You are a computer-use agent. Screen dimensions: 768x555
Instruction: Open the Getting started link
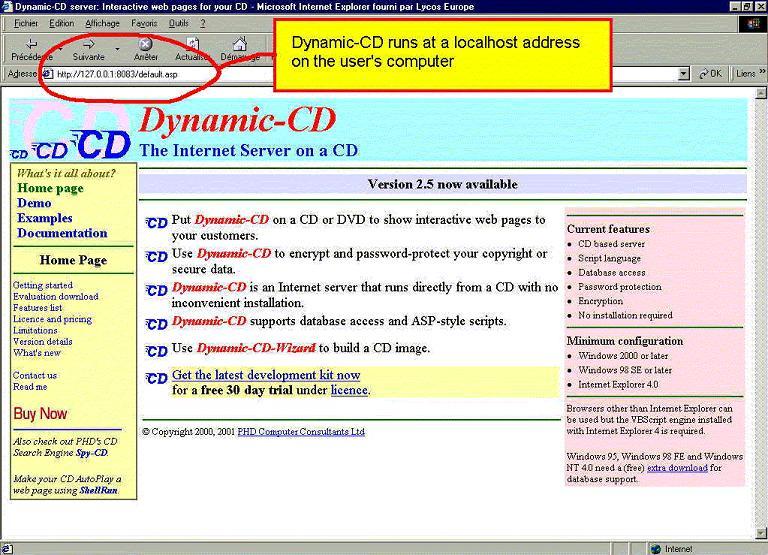(43, 285)
